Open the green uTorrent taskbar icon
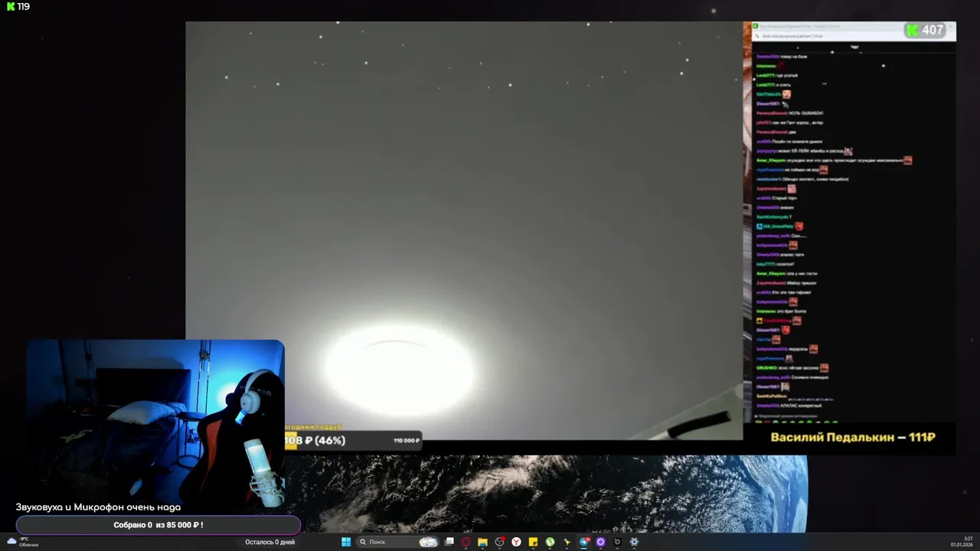This screenshot has height=551, width=980. tap(550, 542)
